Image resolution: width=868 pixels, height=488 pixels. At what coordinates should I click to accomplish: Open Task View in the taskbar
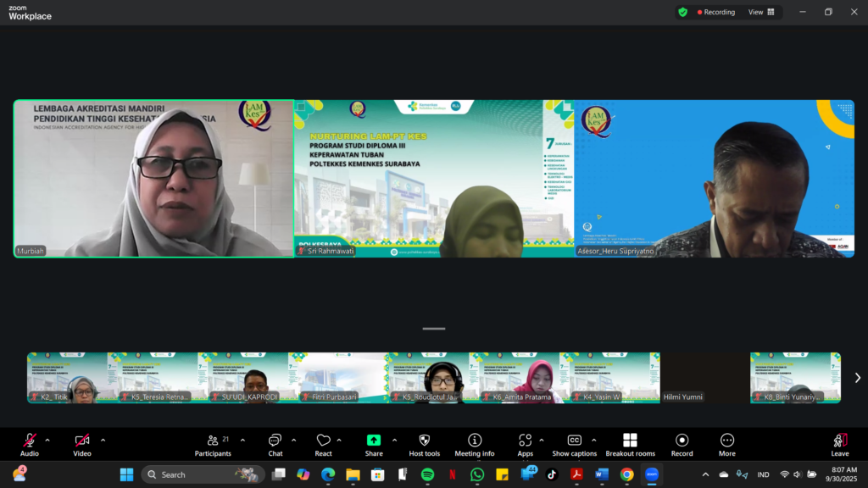tap(278, 474)
